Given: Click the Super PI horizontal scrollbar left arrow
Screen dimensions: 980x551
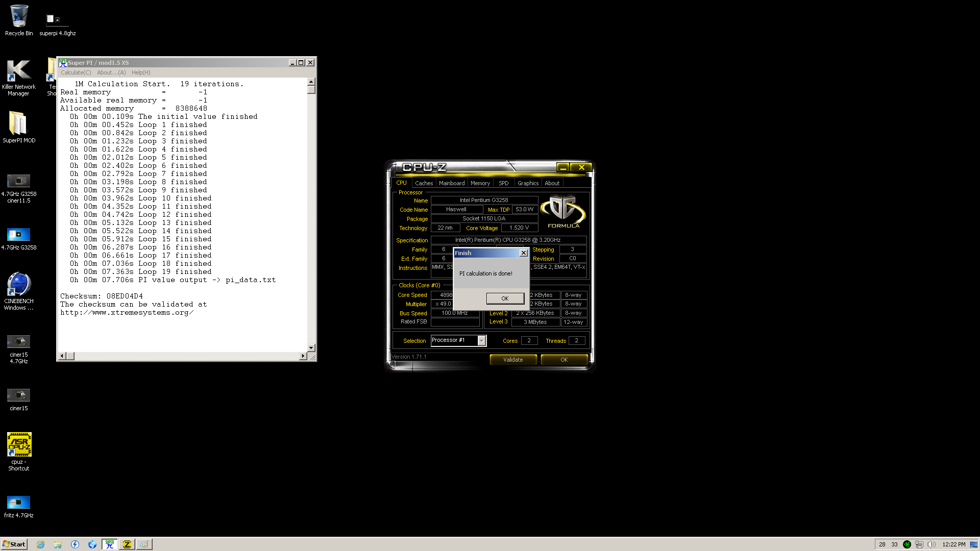Looking at the screenshot, I should tap(62, 356).
